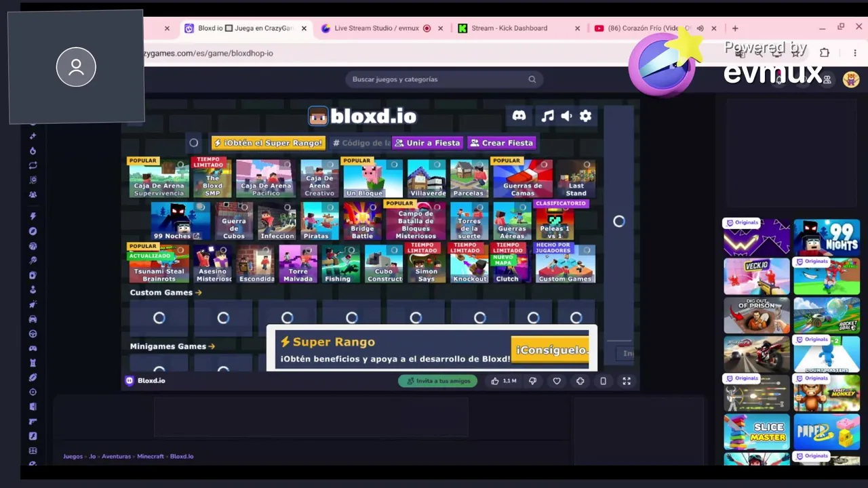The width and height of the screenshot is (868, 488).
Task: Mute the YouTube tab audio icon
Action: (x=700, y=28)
